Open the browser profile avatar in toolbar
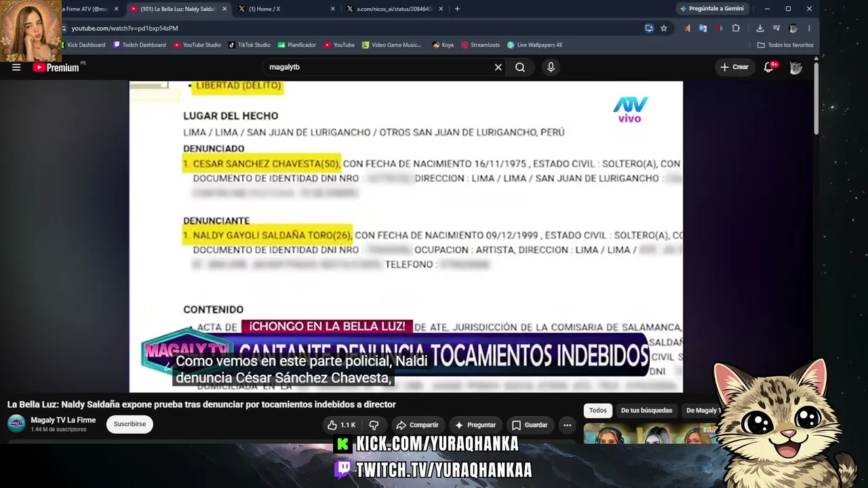 click(793, 28)
